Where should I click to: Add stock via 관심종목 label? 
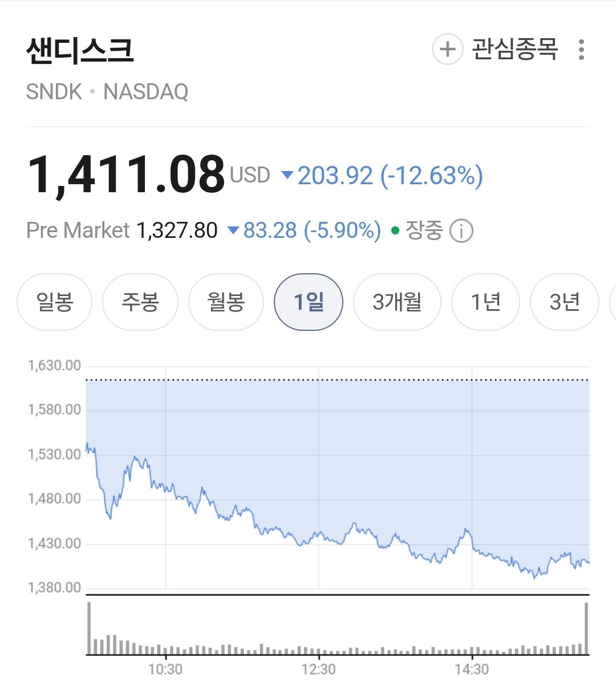(514, 50)
